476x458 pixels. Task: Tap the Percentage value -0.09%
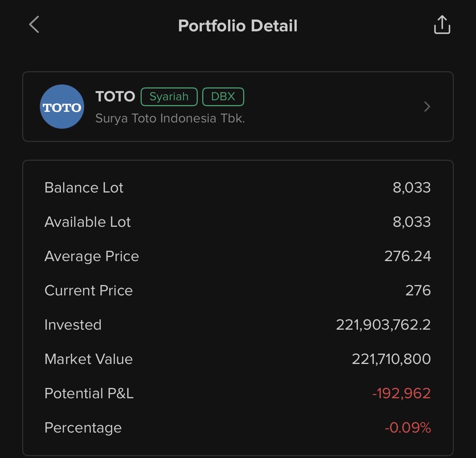click(407, 428)
